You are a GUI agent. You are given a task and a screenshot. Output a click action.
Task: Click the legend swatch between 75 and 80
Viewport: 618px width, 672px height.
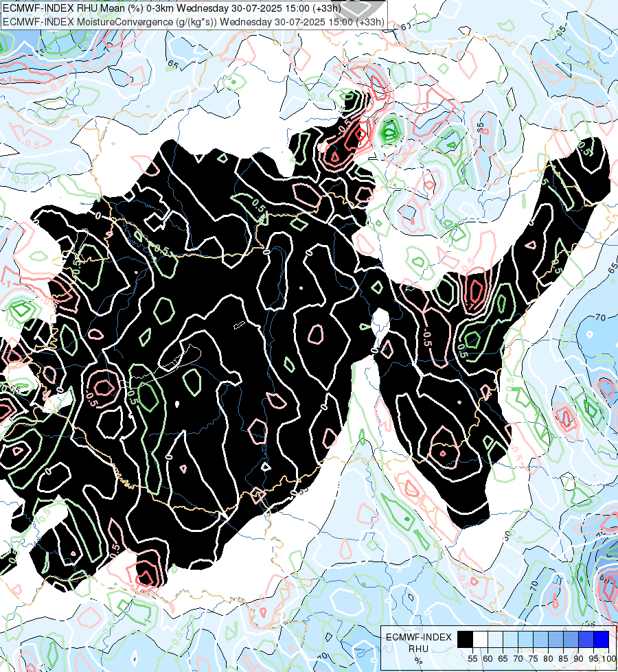(540, 639)
